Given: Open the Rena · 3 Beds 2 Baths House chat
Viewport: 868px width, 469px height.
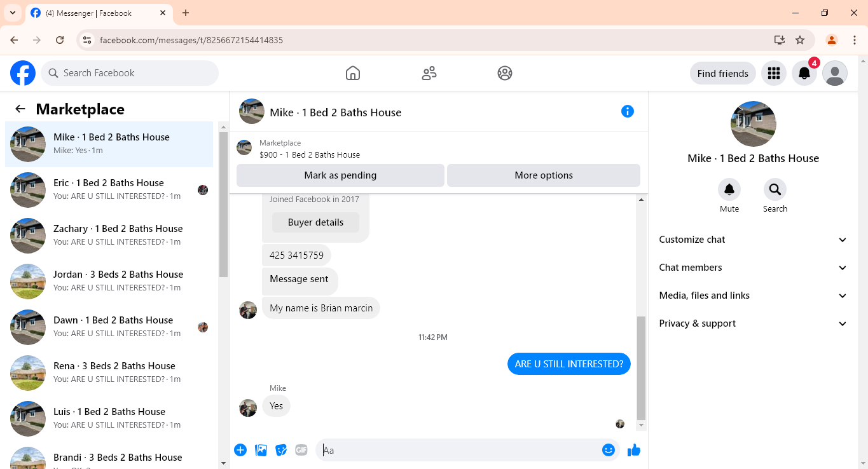Looking at the screenshot, I should pyautogui.click(x=109, y=372).
